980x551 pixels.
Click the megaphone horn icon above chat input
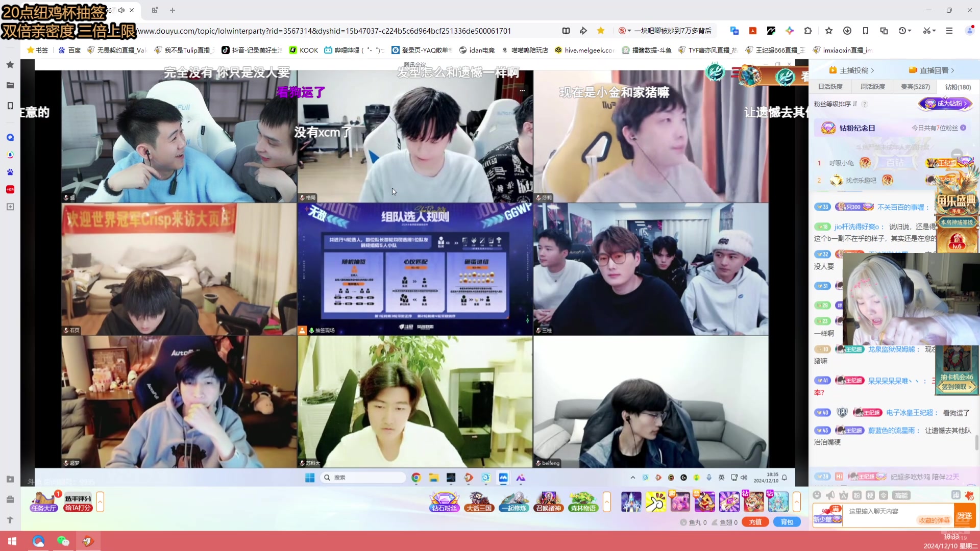click(830, 495)
